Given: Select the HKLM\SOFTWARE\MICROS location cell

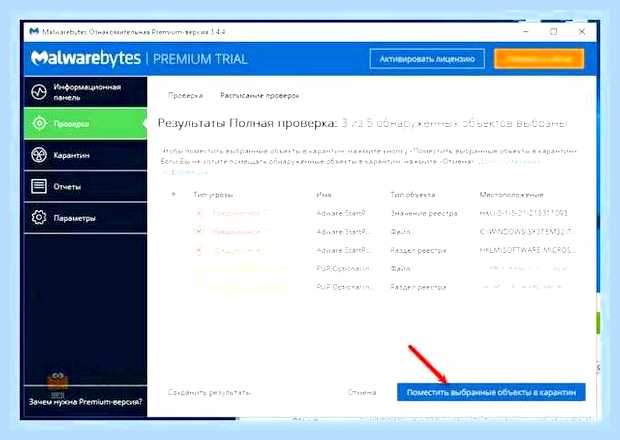Looking at the screenshot, I should 527,250.
